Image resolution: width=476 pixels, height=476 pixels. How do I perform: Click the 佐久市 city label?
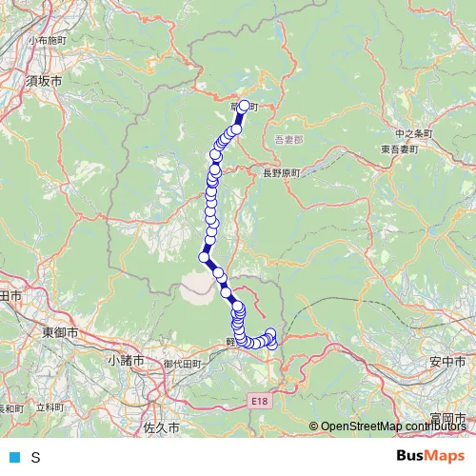[x=162, y=427]
